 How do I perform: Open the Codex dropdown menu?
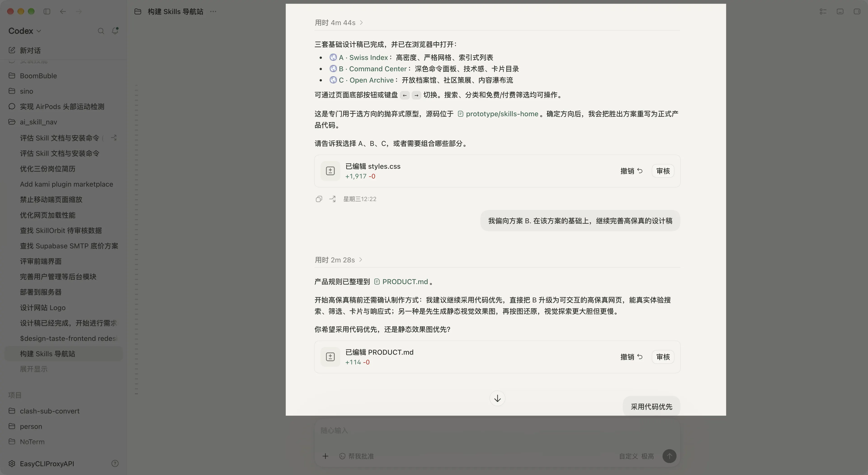pos(25,31)
